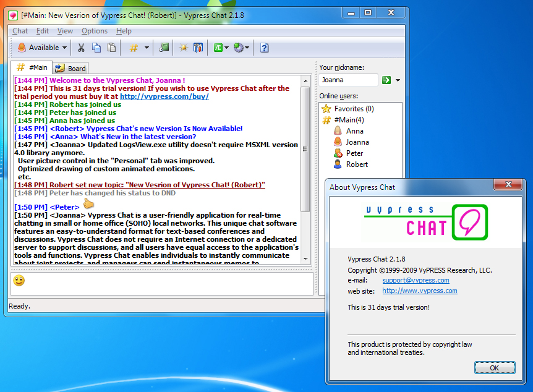Open the Chat menu

20,31
